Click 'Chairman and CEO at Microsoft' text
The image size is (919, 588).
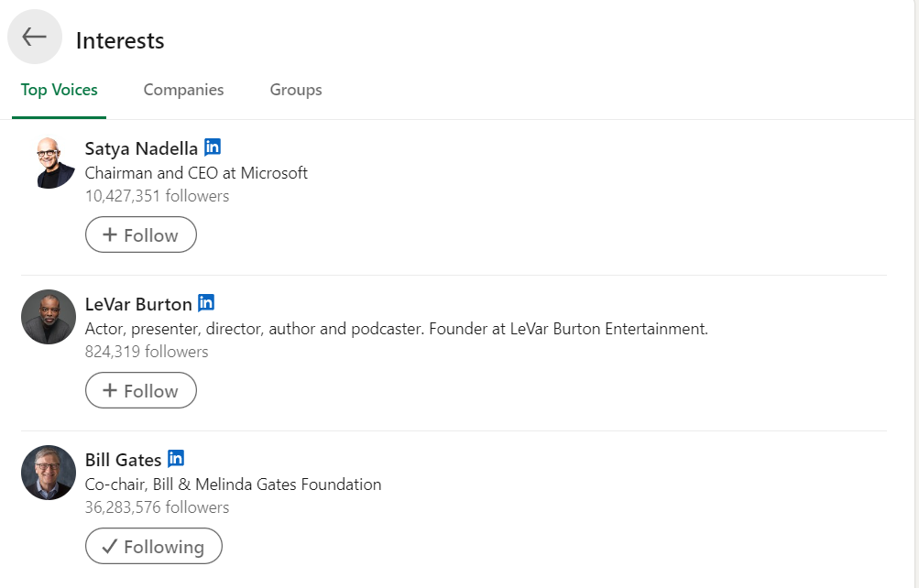[x=196, y=173]
